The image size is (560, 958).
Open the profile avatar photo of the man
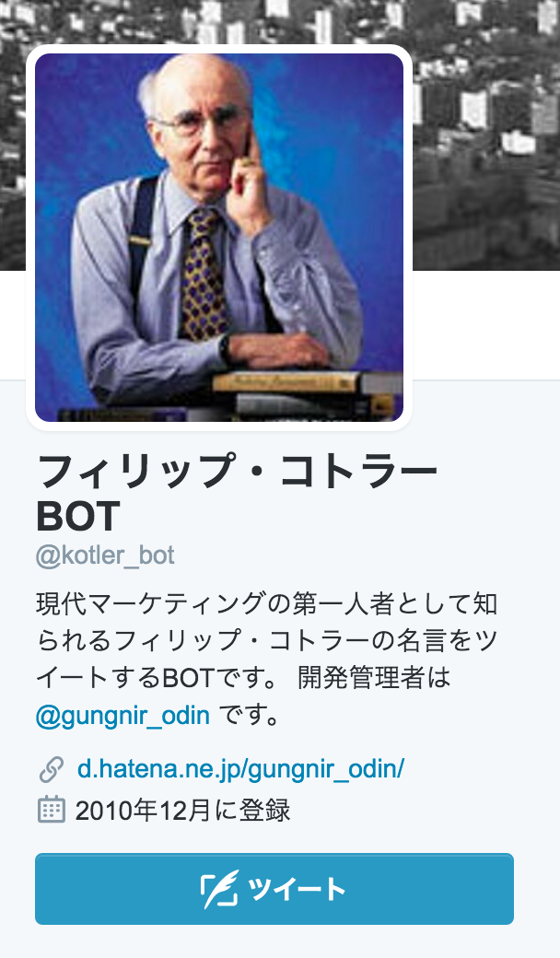point(219,238)
